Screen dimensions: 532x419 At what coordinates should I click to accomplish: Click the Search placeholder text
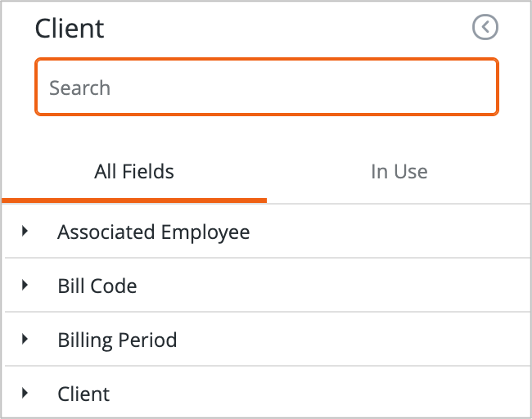point(79,88)
